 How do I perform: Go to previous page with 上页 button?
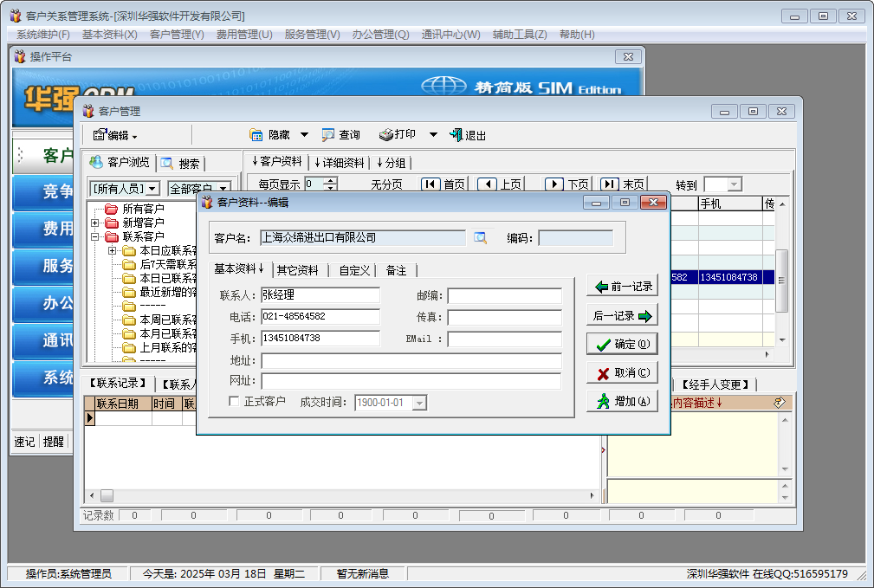pyautogui.click(x=500, y=184)
